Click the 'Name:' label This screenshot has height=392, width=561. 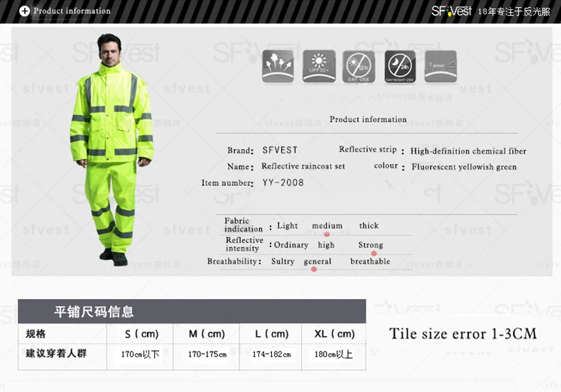tap(241, 167)
